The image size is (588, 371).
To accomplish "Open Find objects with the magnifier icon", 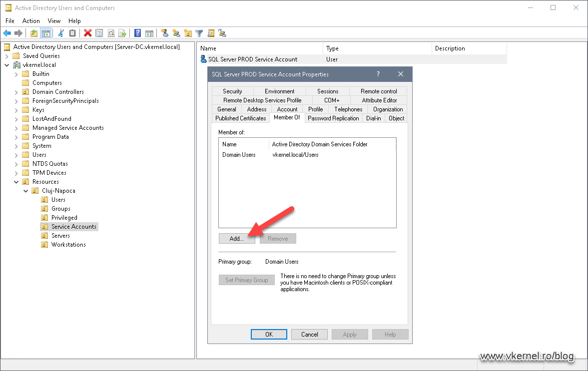I will pyautogui.click(x=210, y=33).
